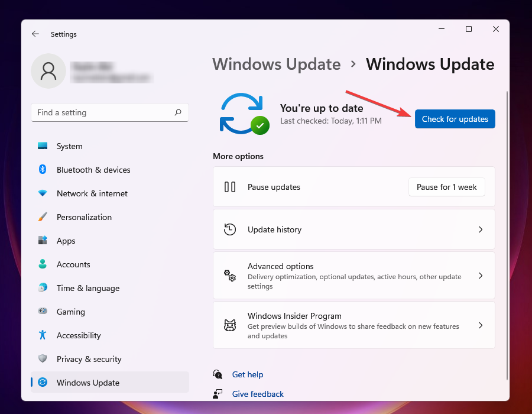Select the System monitor icon
Screen dimensions: 532x414
pyautogui.click(x=43, y=146)
